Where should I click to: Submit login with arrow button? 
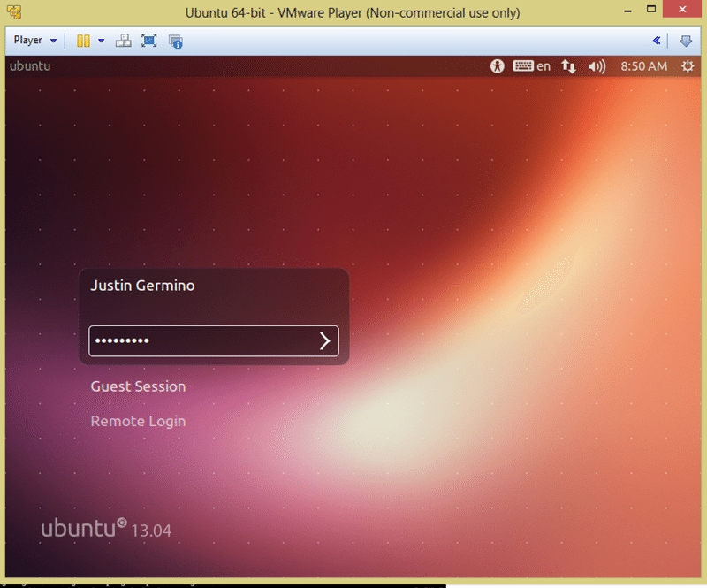pyautogui.click(x=325, y=340)
